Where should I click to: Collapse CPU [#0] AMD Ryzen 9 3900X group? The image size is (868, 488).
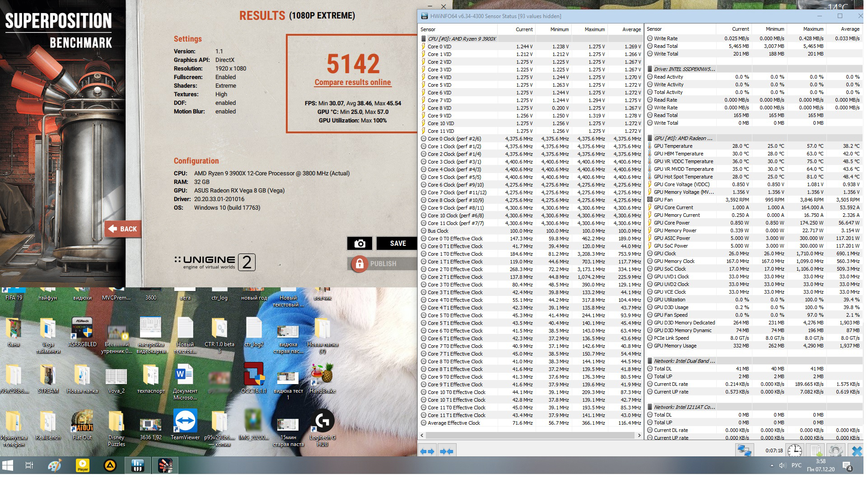click(x=461, y=39)
